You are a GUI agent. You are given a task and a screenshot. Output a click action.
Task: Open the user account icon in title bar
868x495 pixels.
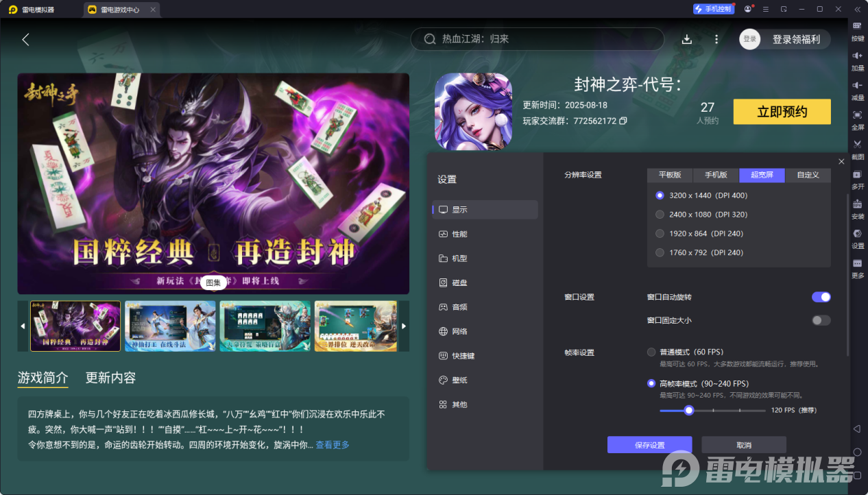(x=747, y=9)
